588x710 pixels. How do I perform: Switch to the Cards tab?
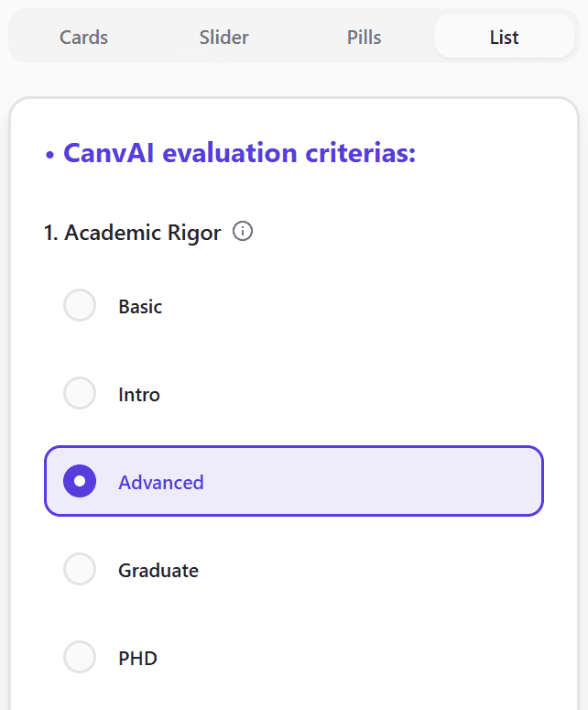pos(83,38)
